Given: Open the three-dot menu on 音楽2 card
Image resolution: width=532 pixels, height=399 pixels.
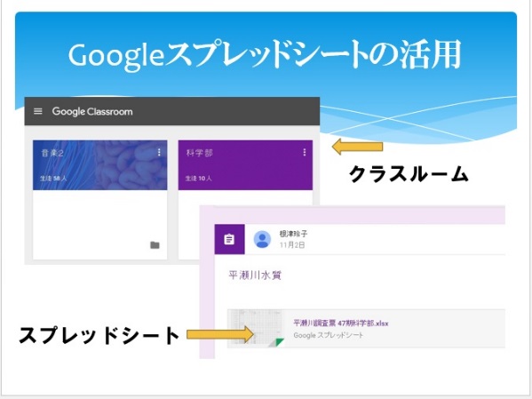Looking at the screenshot, I should (159, 153).
